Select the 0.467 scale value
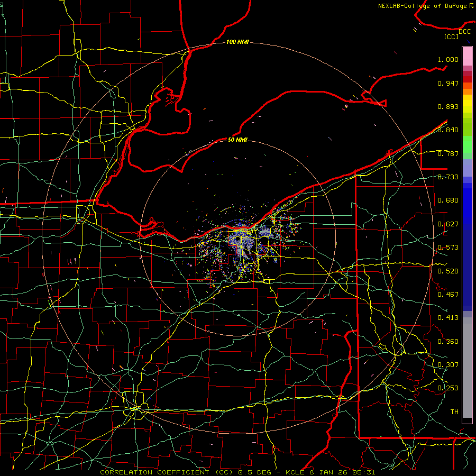The height and width of the screenshot is (476, 476). (x=448, y=295)
